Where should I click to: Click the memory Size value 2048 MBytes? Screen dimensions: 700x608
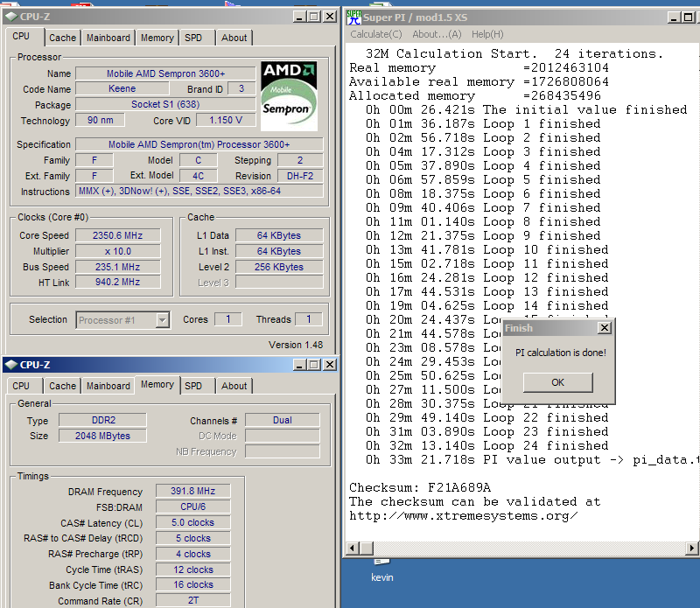pos(103,436)
